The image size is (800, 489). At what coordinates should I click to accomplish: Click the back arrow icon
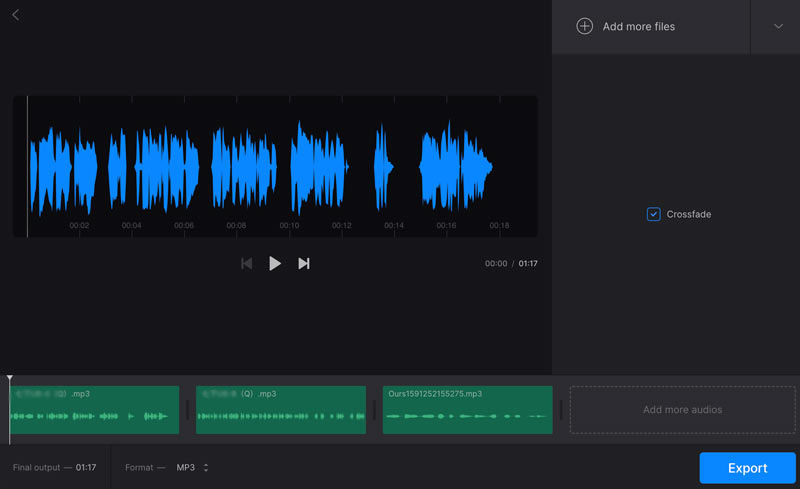point(15,15)
